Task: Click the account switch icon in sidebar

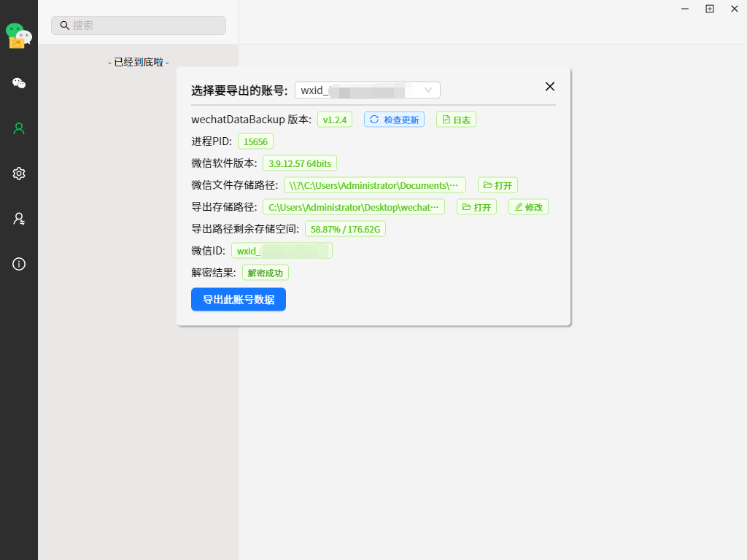Action: coord(18,219)
